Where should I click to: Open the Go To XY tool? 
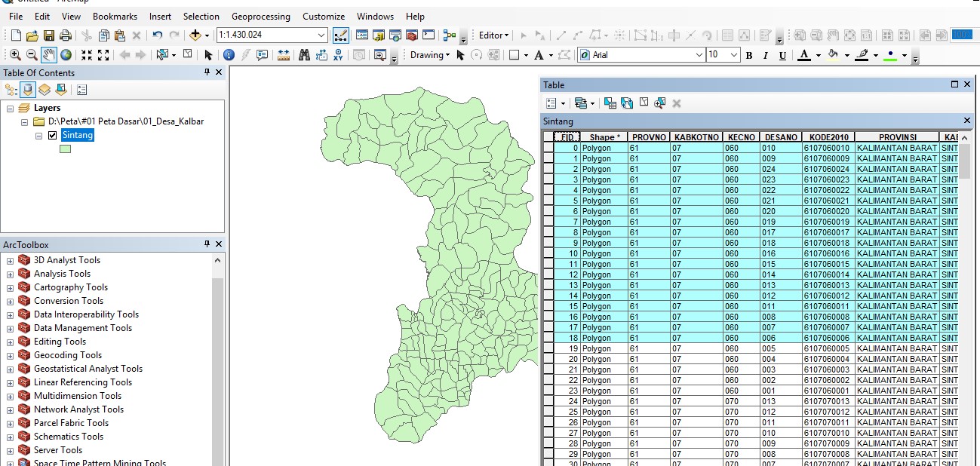pos(339,54)
